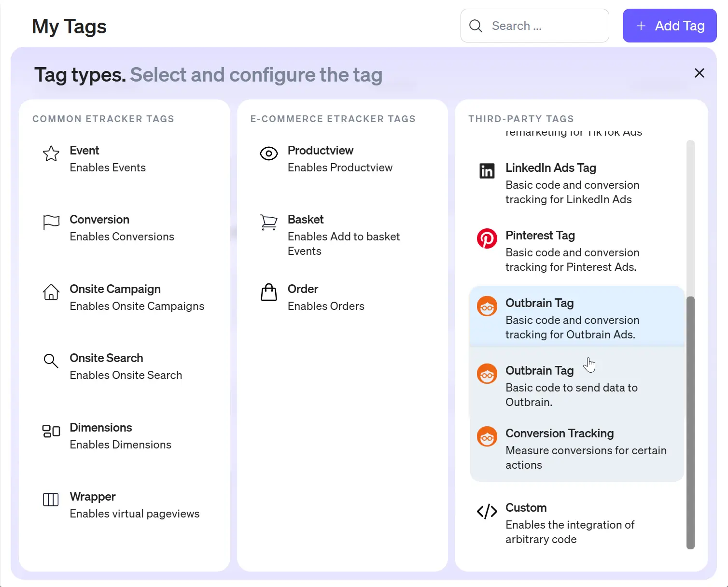Select the Onsite Campaign house icon
The image size is (728, 587).
(x=50, y=292)
